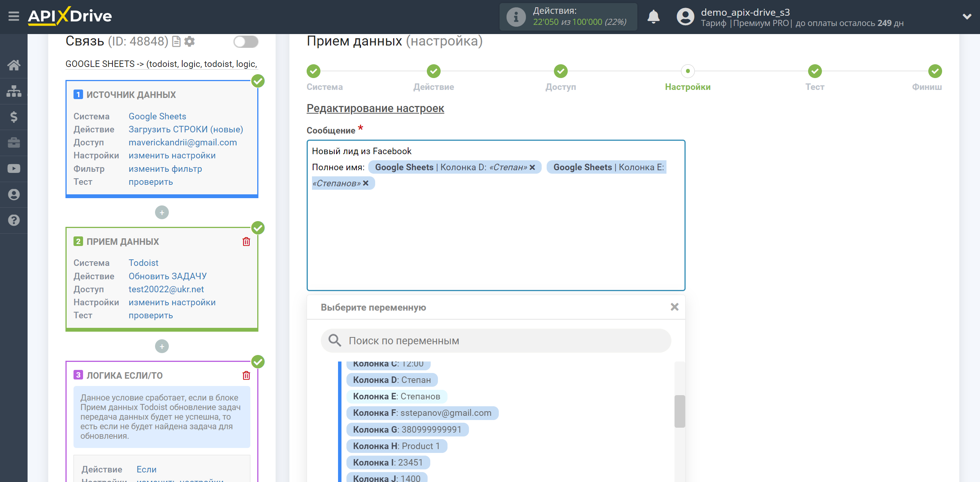Open Загрузить СТРОКИ (новые) action link
The height and width of the screenshot is (482, 980).
pyautogui.click(x=186, y=129)
